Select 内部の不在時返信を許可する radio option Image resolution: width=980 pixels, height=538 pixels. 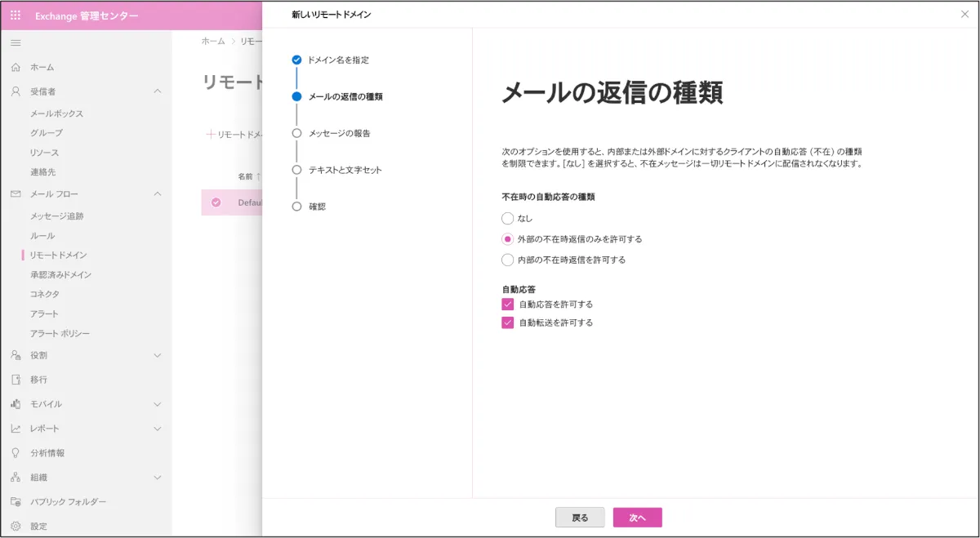(507, 260)
